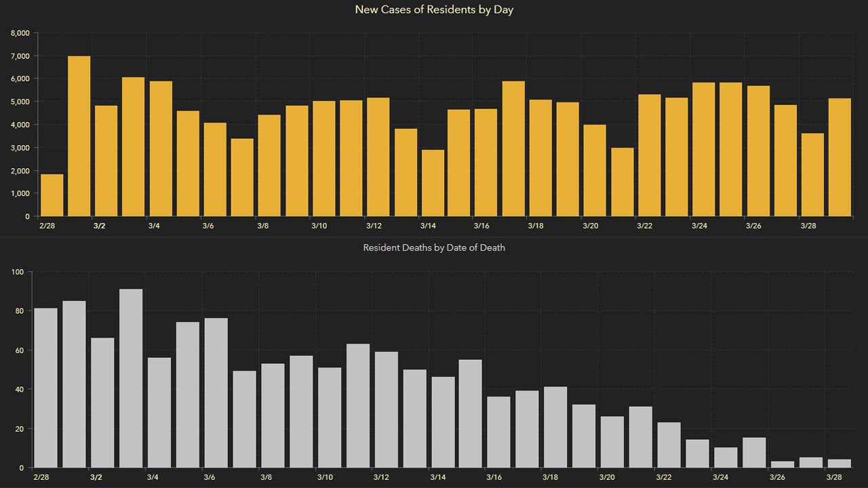Select the 2/28 bar in the Resident Deaths chart
Screen dimensions: 868x488
[46, 388]
